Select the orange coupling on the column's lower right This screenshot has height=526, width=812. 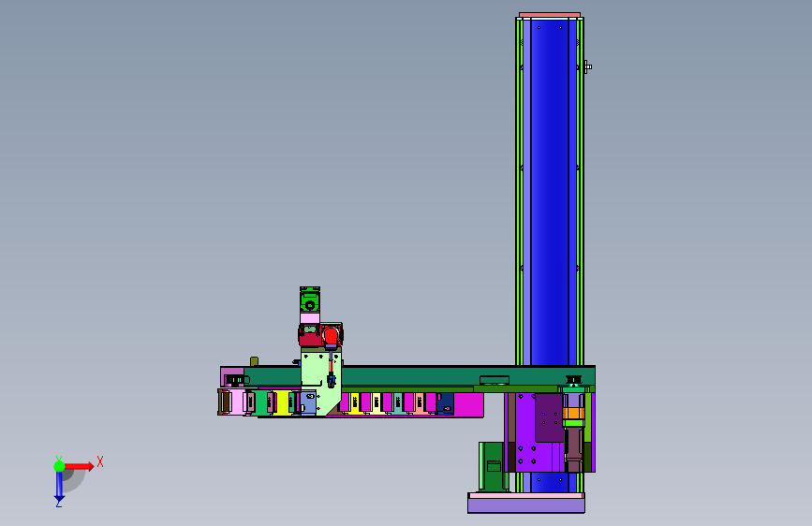tap(573, 413)
